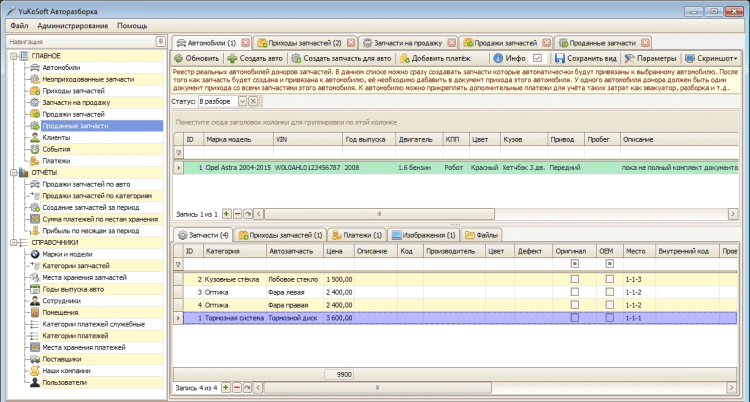Image resolution: width=750 pixels, height=402 pixels.
Task: Switch to the Изображения (1) tab
Action: pos(426,235)
